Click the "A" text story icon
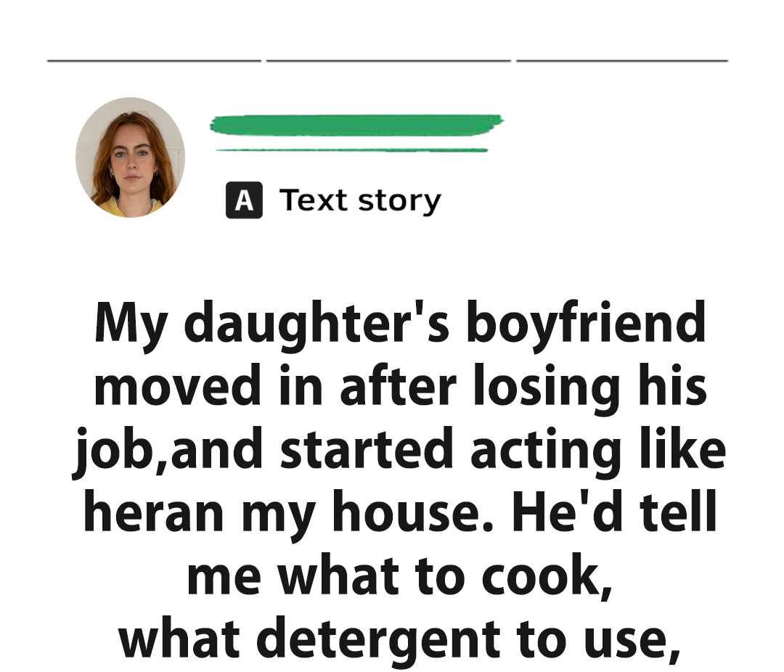The width and height of the screenshot is (784, 672). [x=244, y=200]
